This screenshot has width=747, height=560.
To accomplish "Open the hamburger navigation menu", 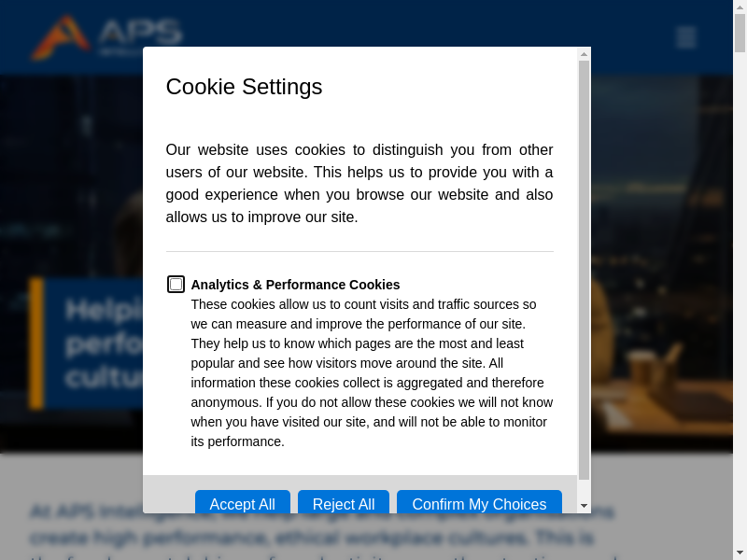I will tap(686, 37).
